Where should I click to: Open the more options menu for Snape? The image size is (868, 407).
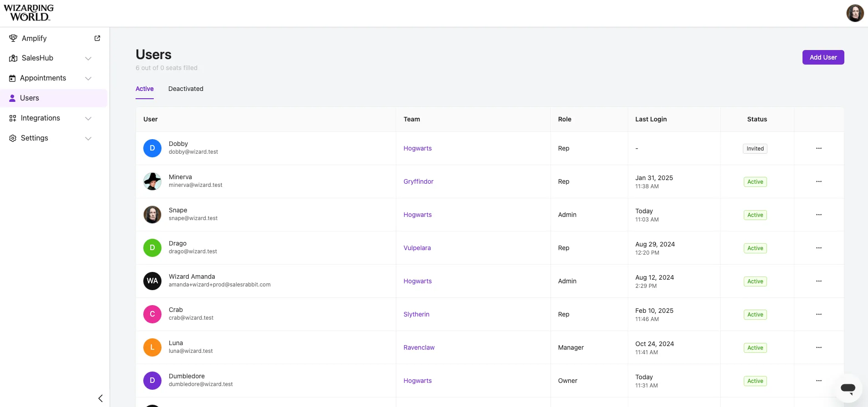point(818,215)
